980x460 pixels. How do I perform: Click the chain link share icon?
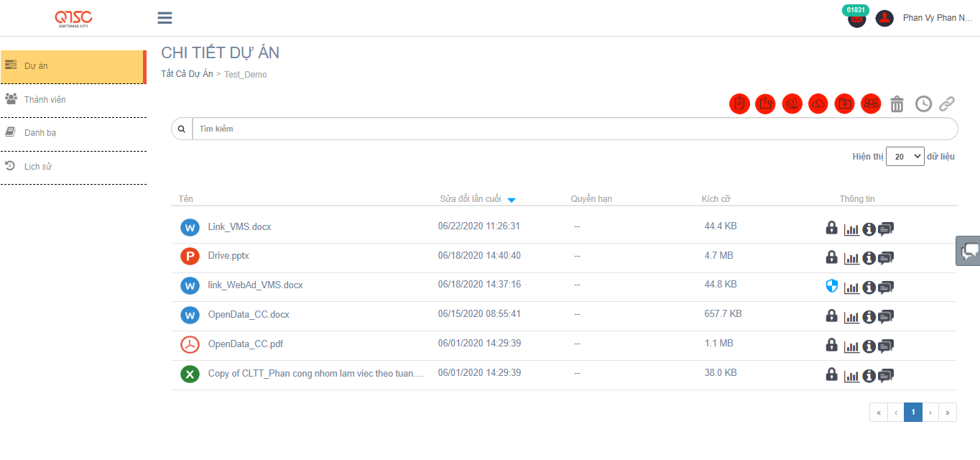point(947,104)
